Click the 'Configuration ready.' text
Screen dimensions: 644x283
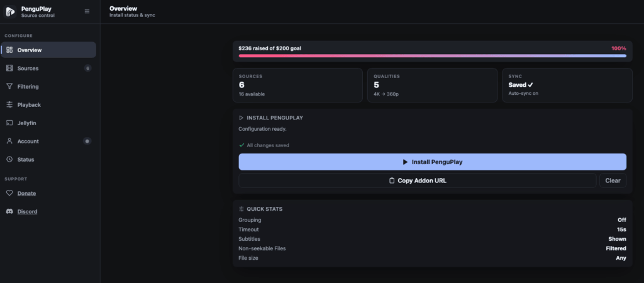click(262, 129)
